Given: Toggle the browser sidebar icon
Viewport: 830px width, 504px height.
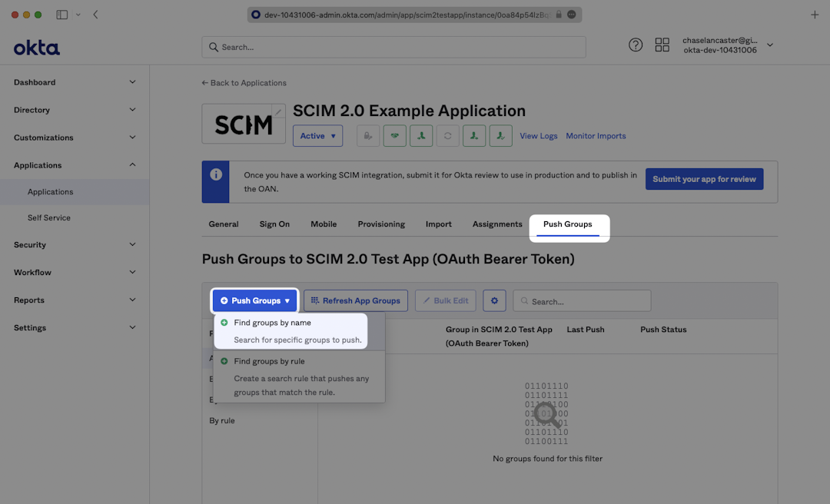Looking at the screenshot, I should [x=62, y=15].
